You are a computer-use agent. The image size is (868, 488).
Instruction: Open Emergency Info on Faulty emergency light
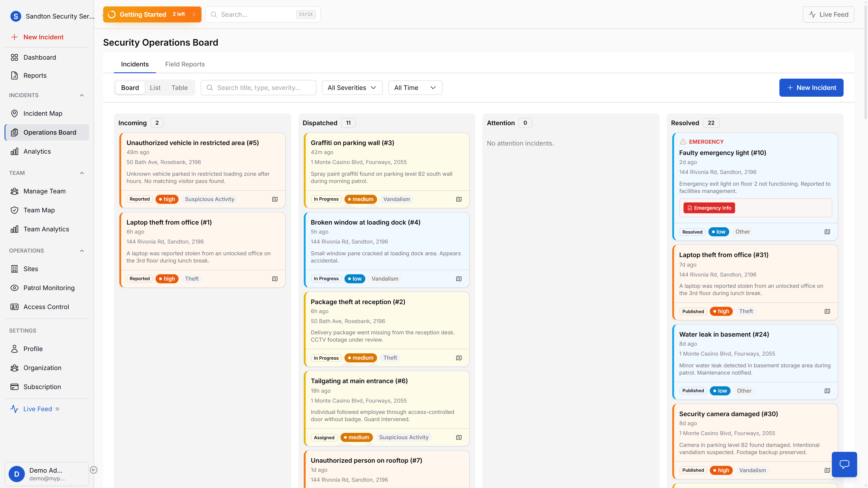709,208
